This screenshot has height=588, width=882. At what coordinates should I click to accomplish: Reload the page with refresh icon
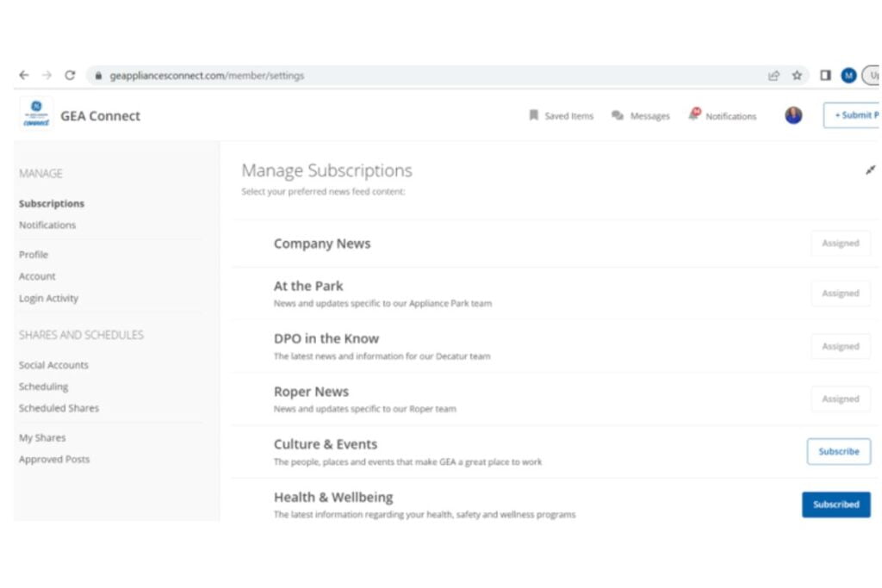[x=70, y=76]
